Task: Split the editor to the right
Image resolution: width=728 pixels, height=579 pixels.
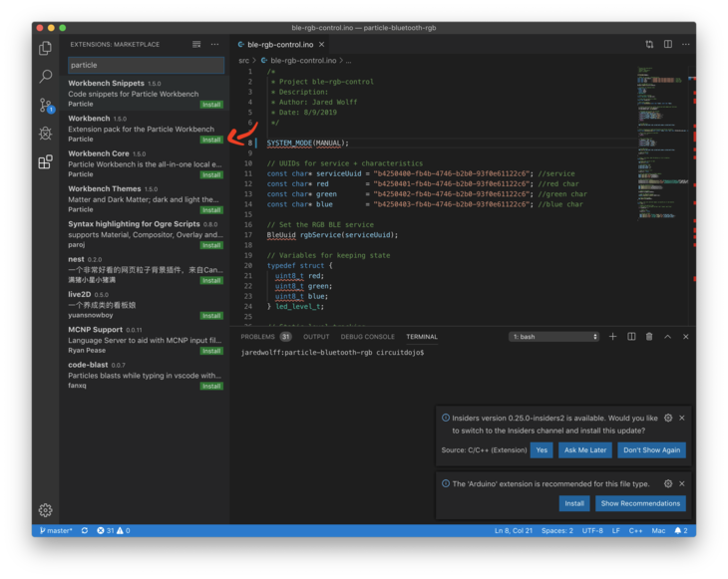Action: (x=668, y=45)
